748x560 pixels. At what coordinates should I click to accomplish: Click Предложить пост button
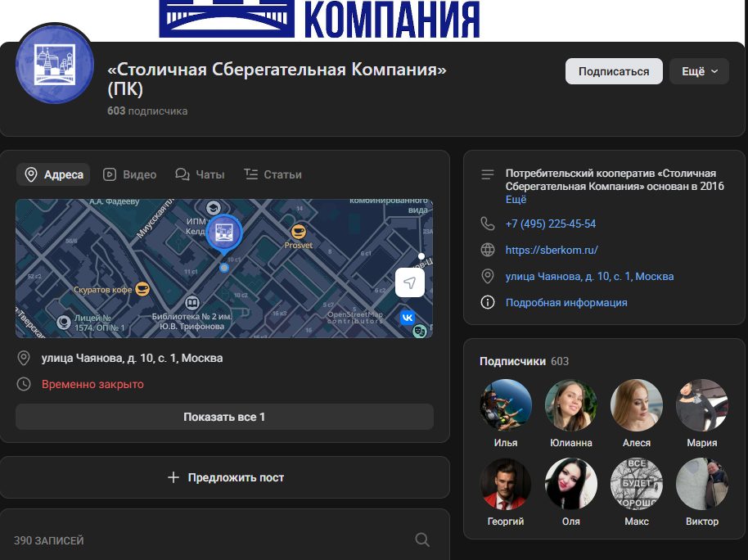coord(225,477)
